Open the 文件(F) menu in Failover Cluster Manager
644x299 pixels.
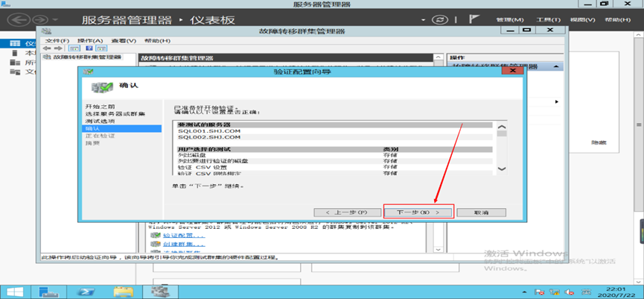point(57,41)
